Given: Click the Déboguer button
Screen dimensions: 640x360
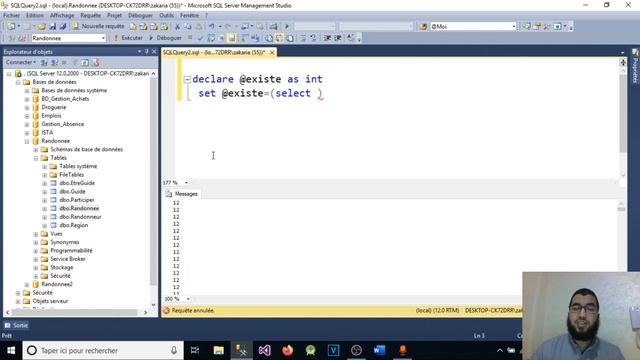Looking at the screenshot, I should pos(165,38).
